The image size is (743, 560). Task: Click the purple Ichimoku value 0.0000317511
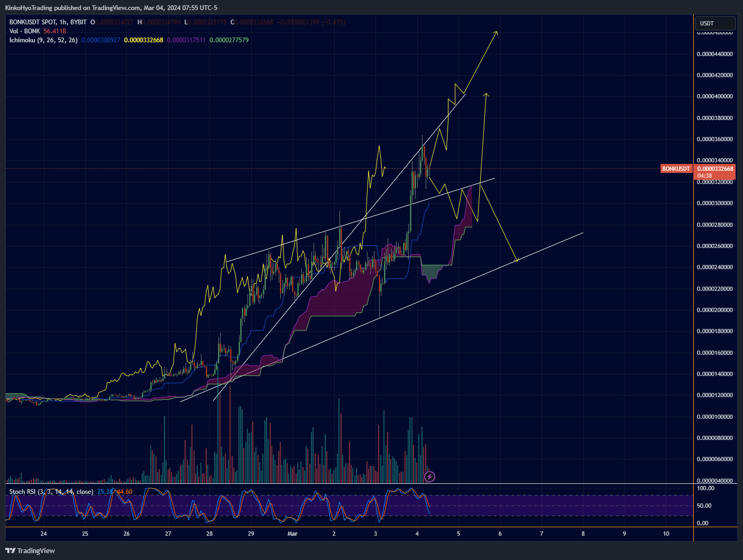coord(187,40)
